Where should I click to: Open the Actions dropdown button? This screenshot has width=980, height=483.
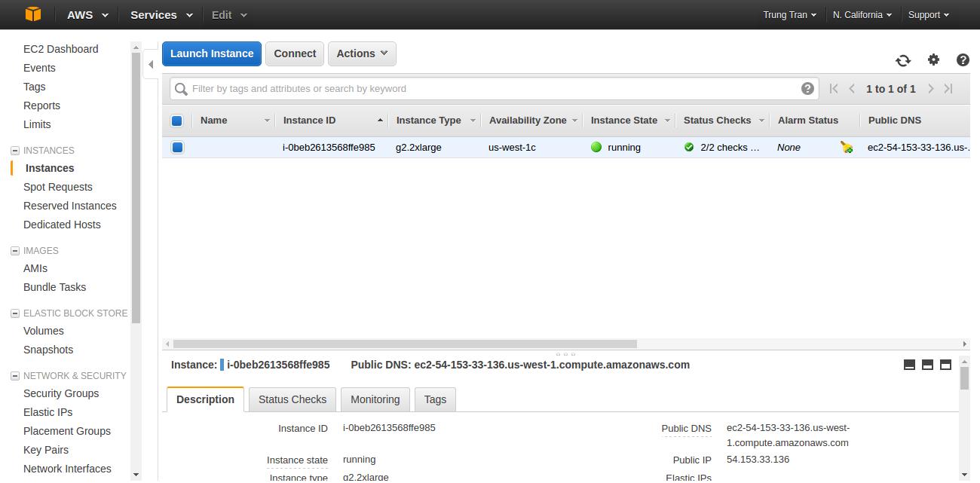362,53
